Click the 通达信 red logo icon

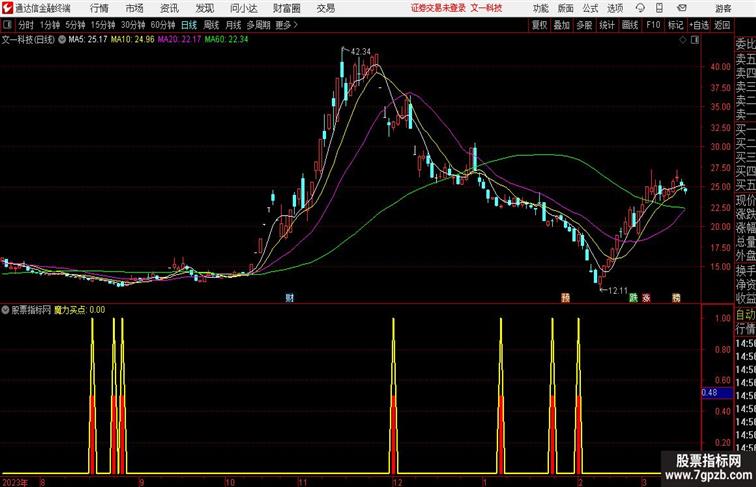click(x=7, y=8)
